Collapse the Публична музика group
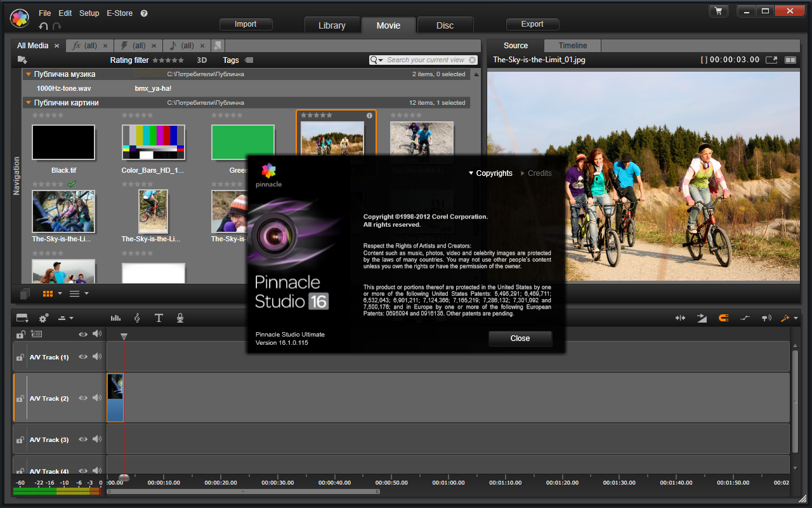812x508 pixels. coord(28,74)
